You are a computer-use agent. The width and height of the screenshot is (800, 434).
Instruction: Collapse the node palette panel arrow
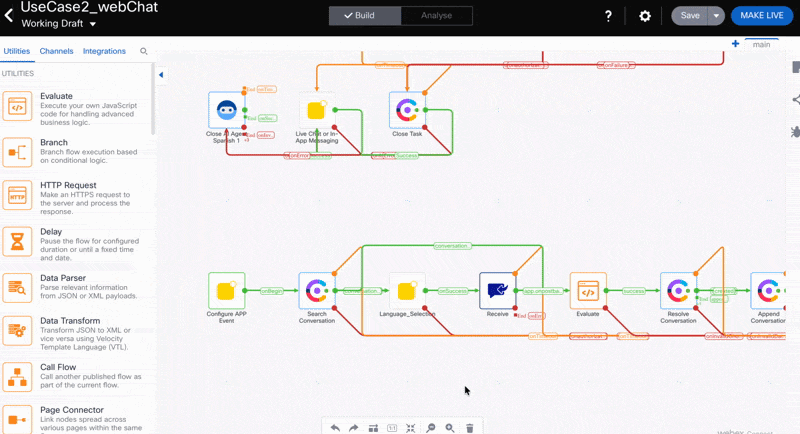(161, 75)
